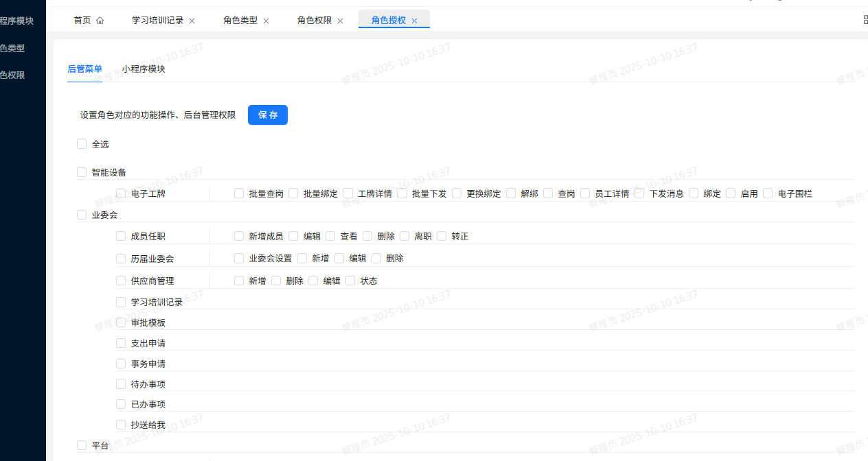
Task: Open 角色权限 in the left sidebar
Action: point(12,75)
